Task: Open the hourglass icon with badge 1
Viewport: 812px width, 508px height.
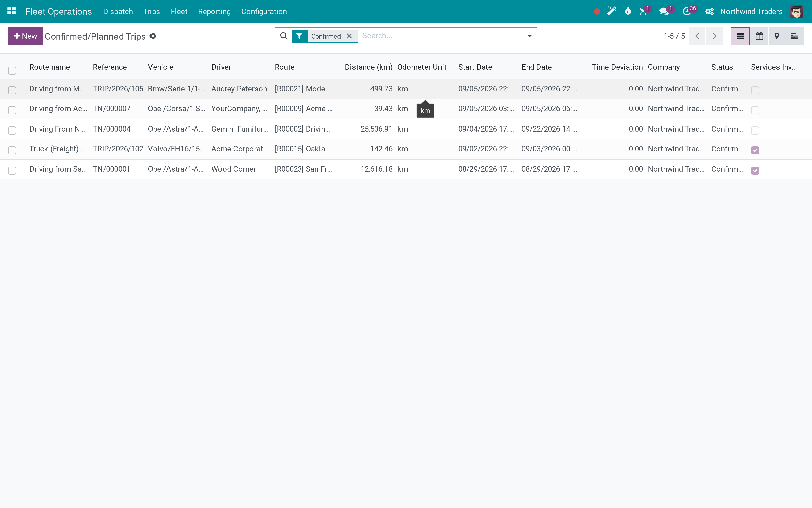Action: [643, 12]
